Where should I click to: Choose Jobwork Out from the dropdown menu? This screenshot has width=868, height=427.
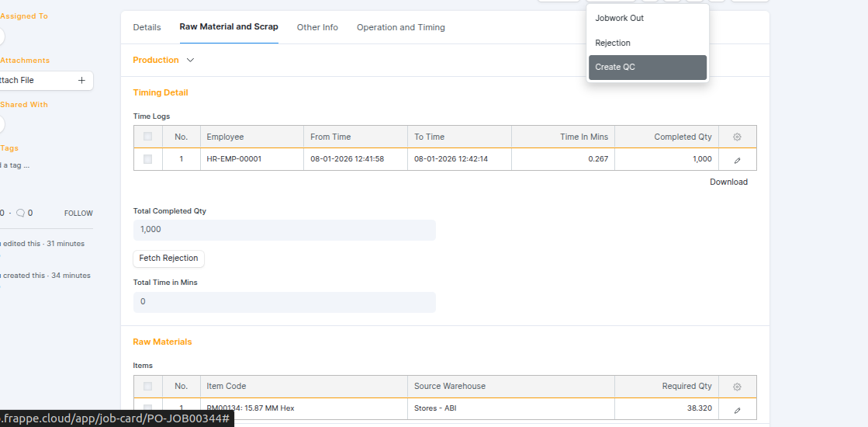(619, 18)
